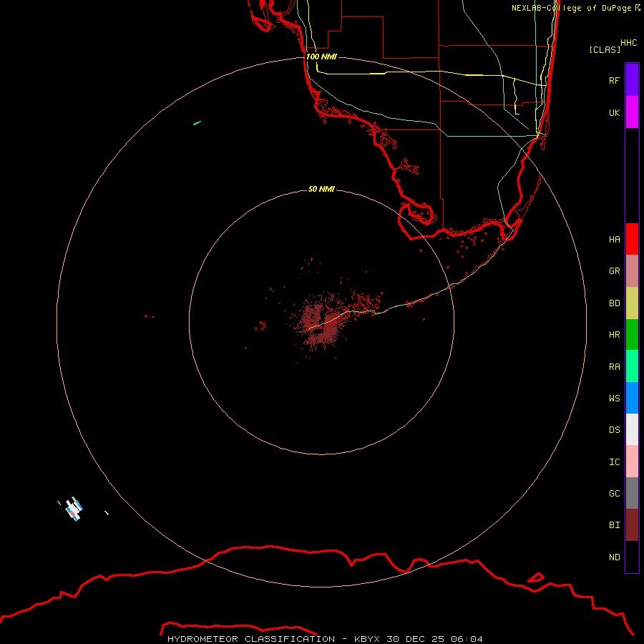The image size is (644, 644).
Task: Click the ND legend label
Action: click(x=614, y=557)
